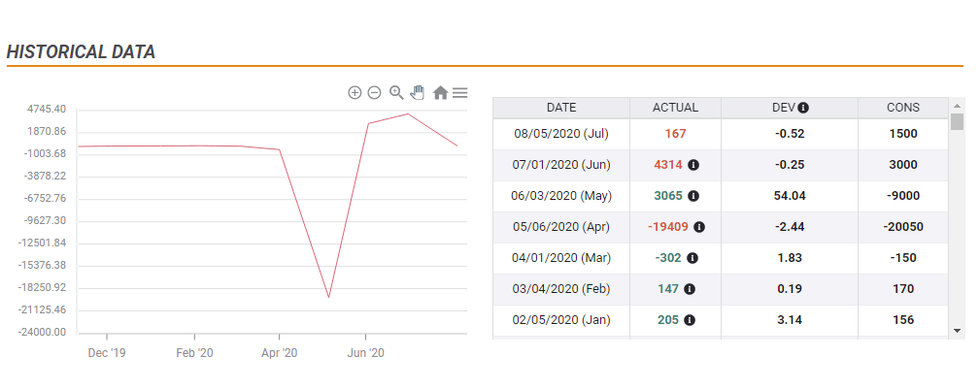This screenshot has height=389, width=980.
Task: Click info icon next to 205
Action: tap(690, 320)
